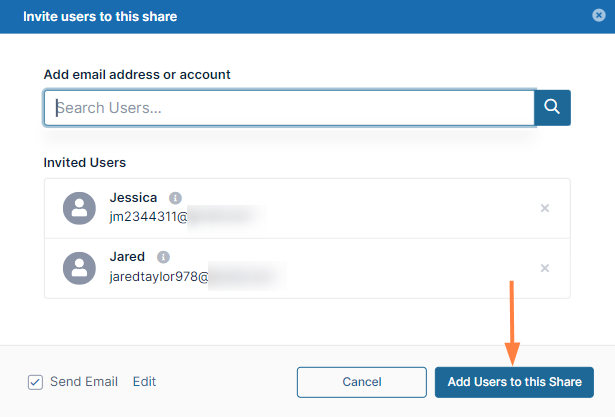Click the Add email address or account label

[x=137, y=74]
